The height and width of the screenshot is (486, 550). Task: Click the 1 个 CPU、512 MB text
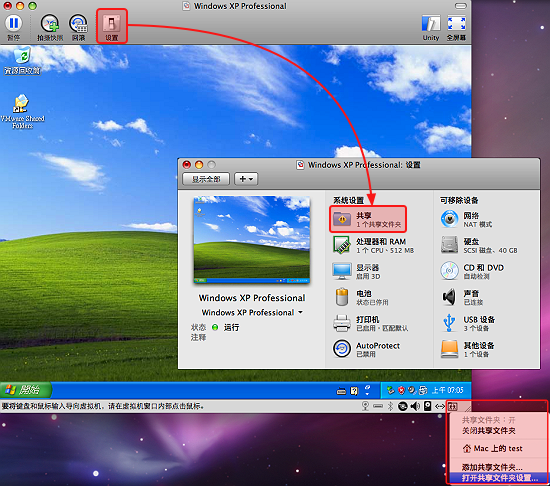385,250
